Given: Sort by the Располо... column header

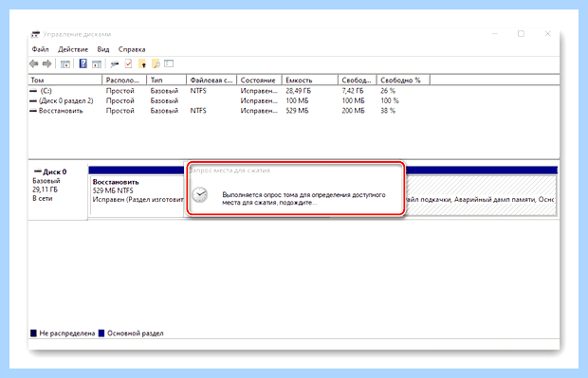Looking at the screenshot, I should pos(124,81).
